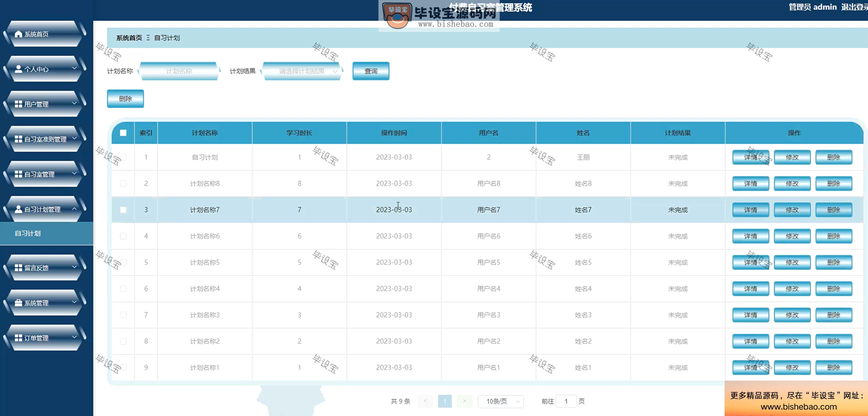Check the box for row 计划名称2

[x=123, y=341]
